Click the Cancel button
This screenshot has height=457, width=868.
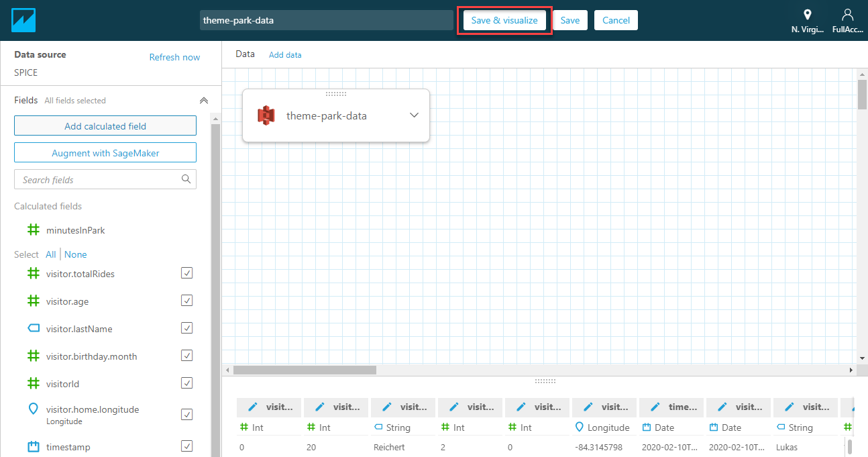[x=616, y=20]
